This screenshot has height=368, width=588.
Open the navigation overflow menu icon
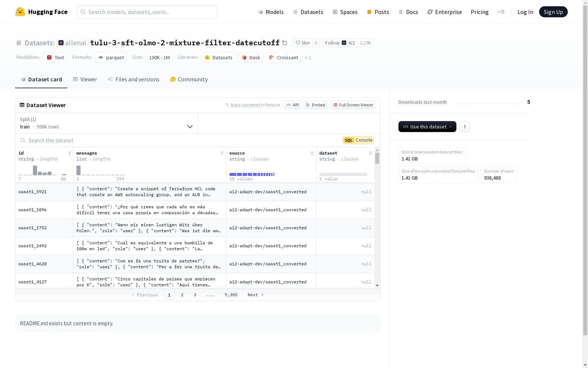pyautogui.click(x=501, y=12)
